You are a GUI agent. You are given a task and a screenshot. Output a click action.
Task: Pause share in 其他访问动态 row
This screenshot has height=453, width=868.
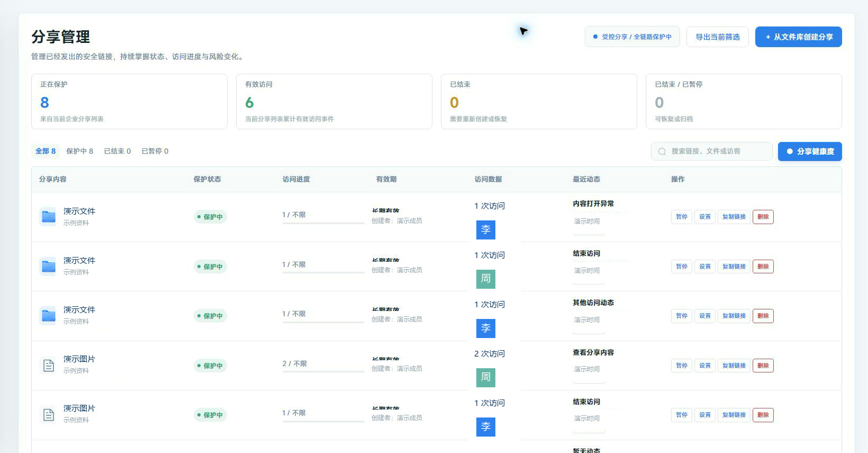click(x=682, y=316)
